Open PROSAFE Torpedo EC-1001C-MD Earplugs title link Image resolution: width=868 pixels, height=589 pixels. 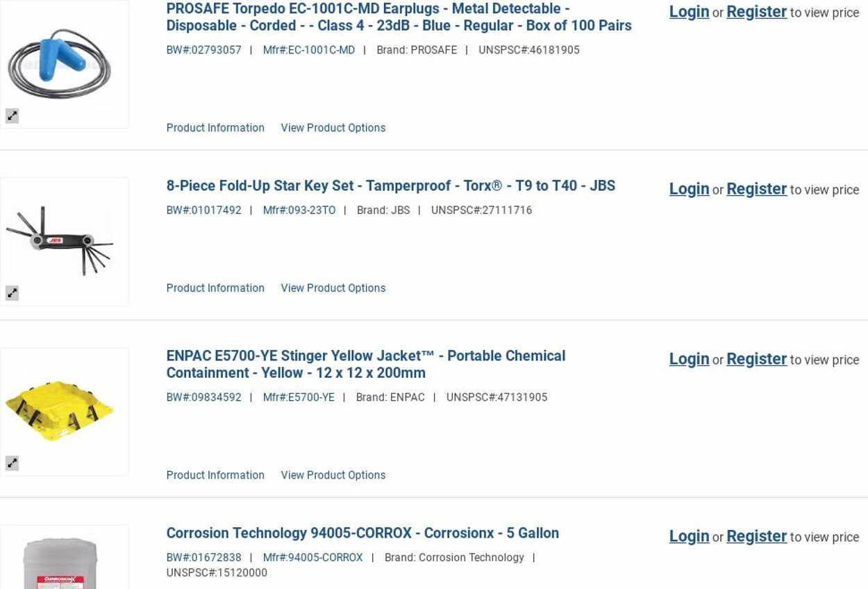pos(399,17)
